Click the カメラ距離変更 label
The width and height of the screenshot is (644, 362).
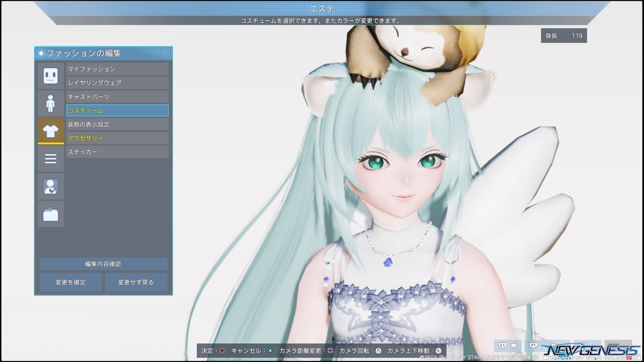click(300, 351)
